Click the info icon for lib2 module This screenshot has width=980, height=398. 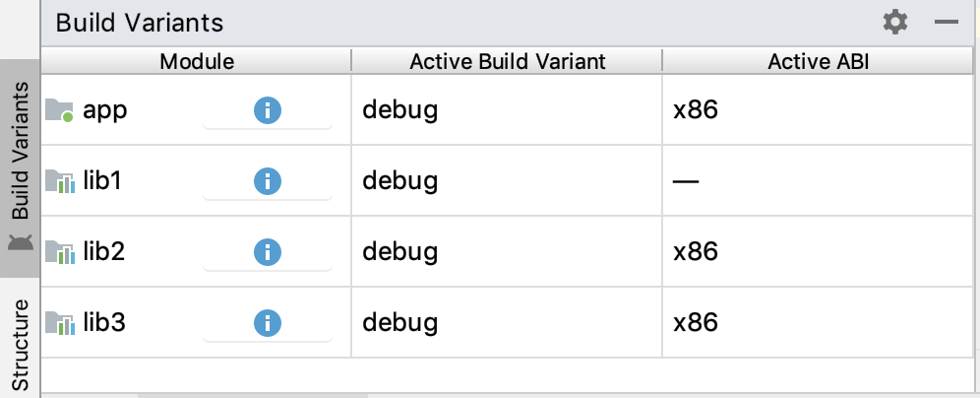tap(268, 252)
